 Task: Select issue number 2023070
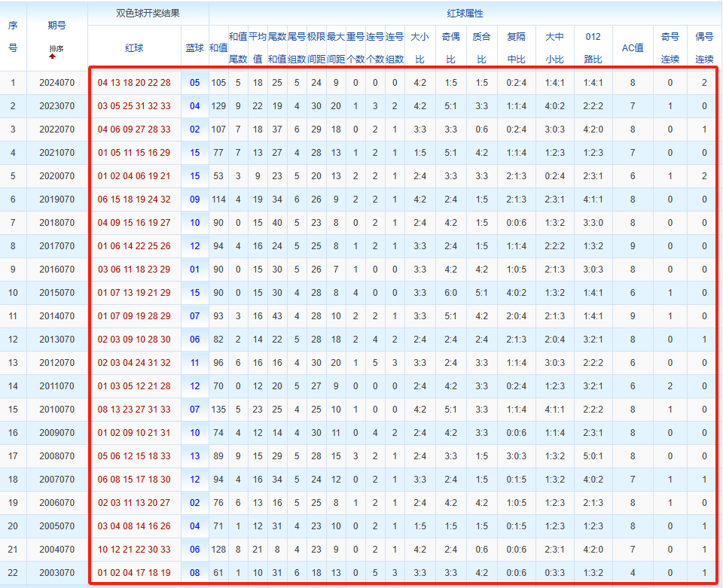(56, 106)
